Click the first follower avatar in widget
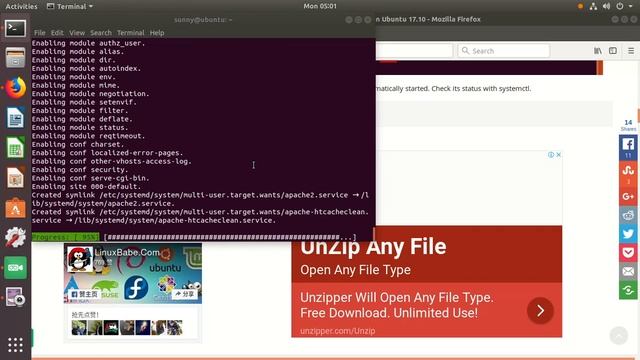The image size is (640, 360). tap(79, 328)
